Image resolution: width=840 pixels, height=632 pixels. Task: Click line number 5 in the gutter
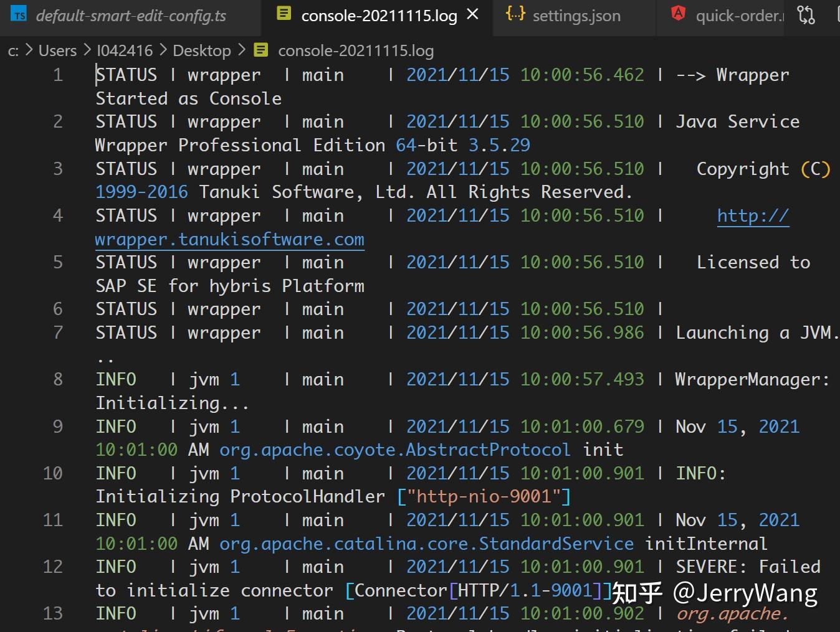point(58,262)
